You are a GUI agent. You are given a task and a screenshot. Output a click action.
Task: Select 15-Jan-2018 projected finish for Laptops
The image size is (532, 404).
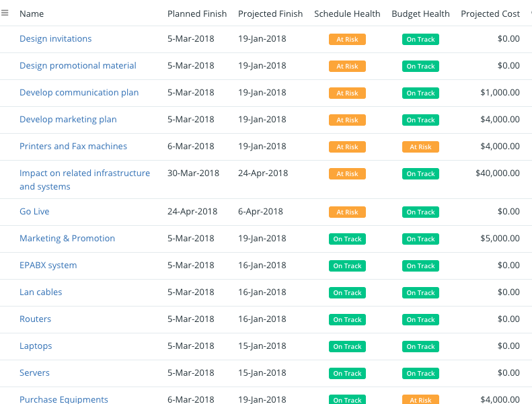262,346
